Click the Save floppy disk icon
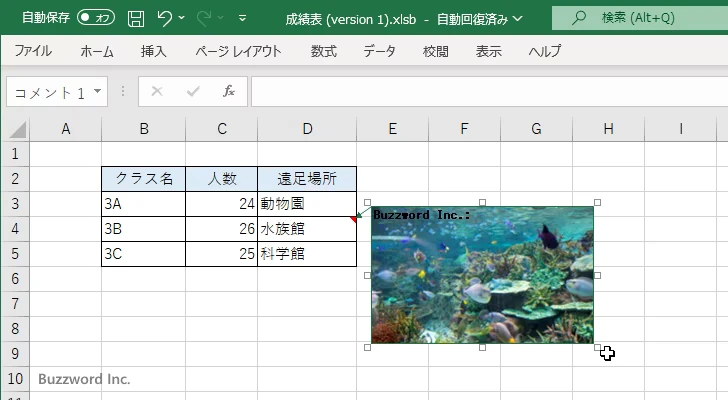 pyautogui.click(x=136, y=19)
